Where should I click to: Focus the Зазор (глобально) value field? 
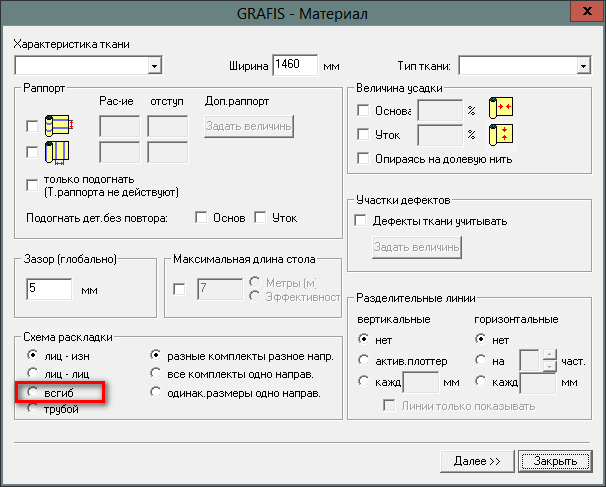[49, 290]
